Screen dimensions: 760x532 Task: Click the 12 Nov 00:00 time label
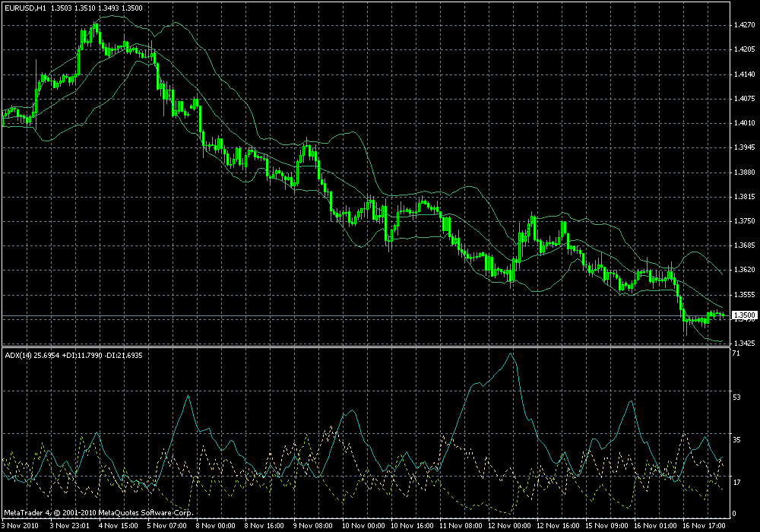pyautogui.click(x=509, y=525)
